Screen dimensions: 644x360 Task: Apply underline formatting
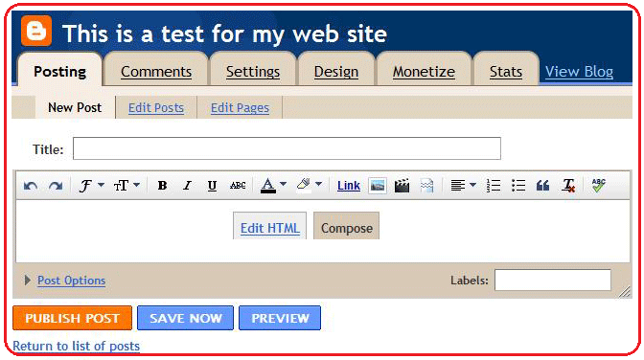(212, 186)
